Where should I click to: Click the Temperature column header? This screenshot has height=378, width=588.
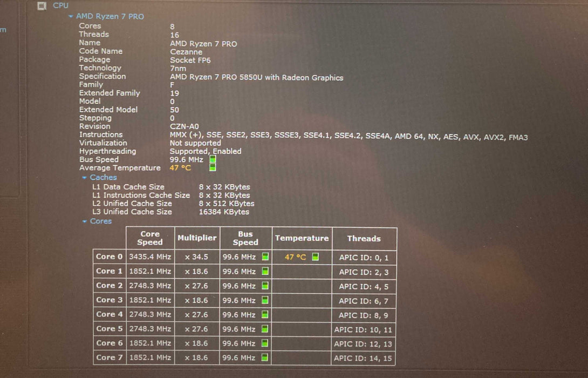[x=302, y=238]
